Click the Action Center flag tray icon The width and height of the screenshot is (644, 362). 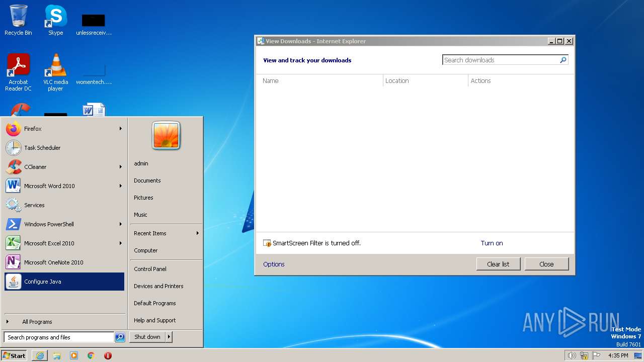point(596,355)
